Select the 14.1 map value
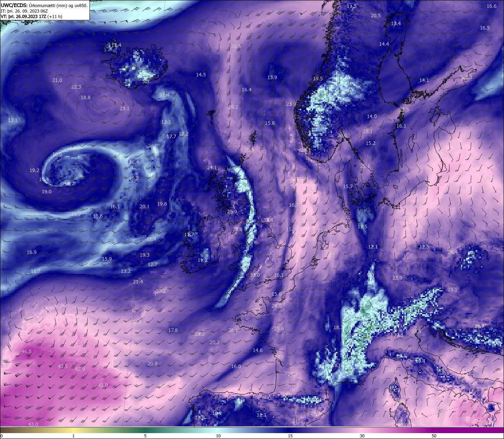 coord(424,80)
